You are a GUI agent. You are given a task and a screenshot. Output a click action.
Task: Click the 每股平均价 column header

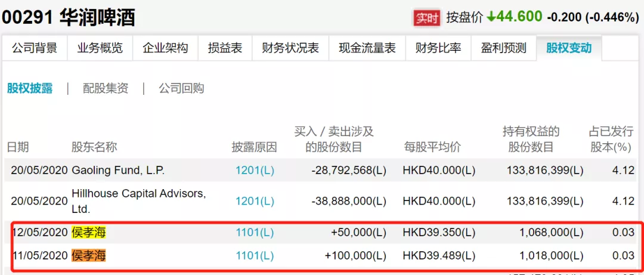[x=432, y=147]
